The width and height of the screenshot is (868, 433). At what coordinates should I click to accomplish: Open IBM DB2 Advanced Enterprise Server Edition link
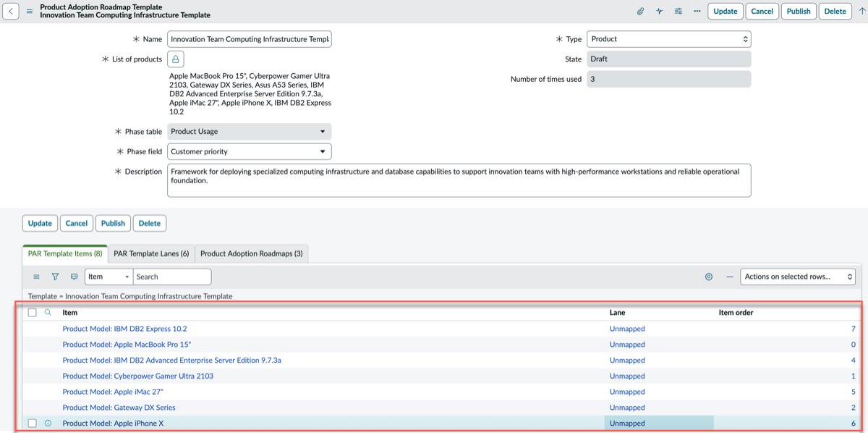click(171, 361)
